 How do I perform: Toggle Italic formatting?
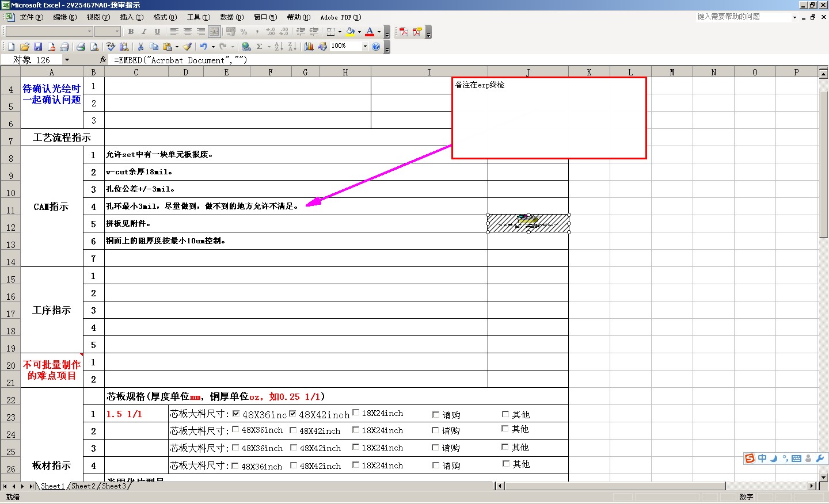click(x=144, y=32)
